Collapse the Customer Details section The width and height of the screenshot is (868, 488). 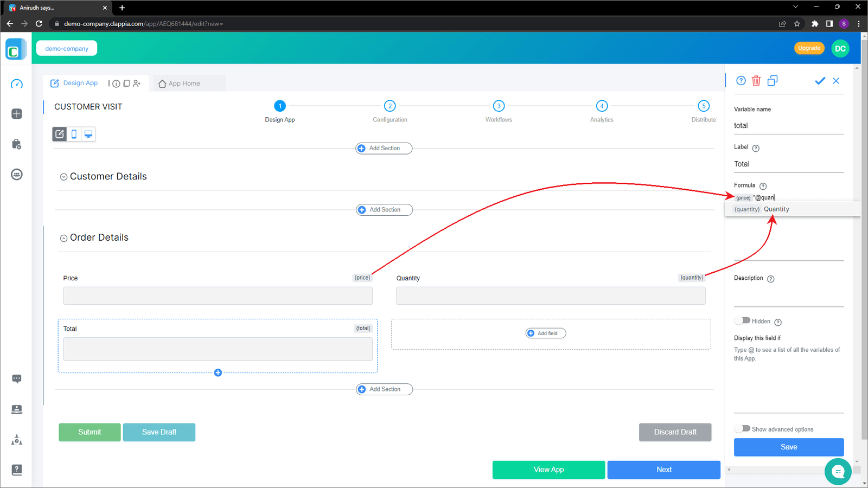(63, 176)
